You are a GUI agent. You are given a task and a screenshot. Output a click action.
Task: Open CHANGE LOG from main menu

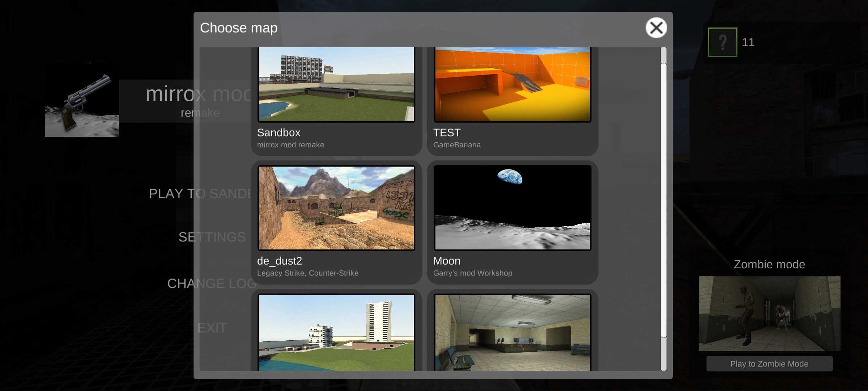pos(212,283)
